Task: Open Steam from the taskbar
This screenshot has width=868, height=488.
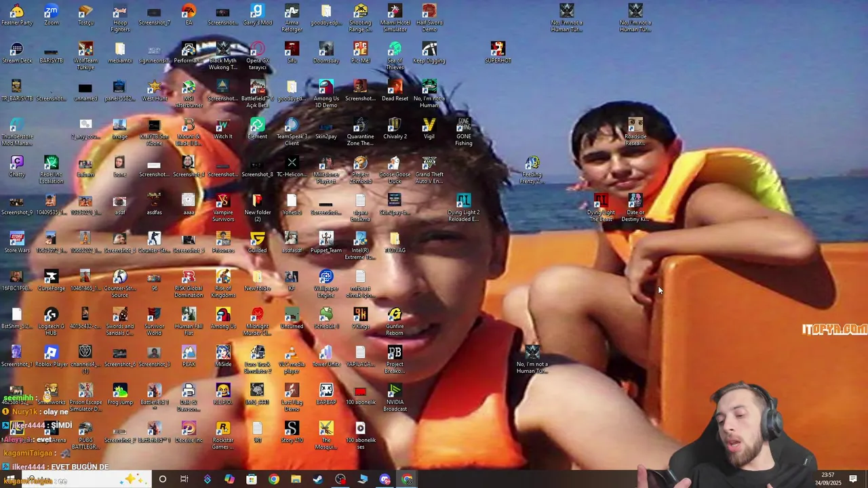Action: tap(318, 479)
